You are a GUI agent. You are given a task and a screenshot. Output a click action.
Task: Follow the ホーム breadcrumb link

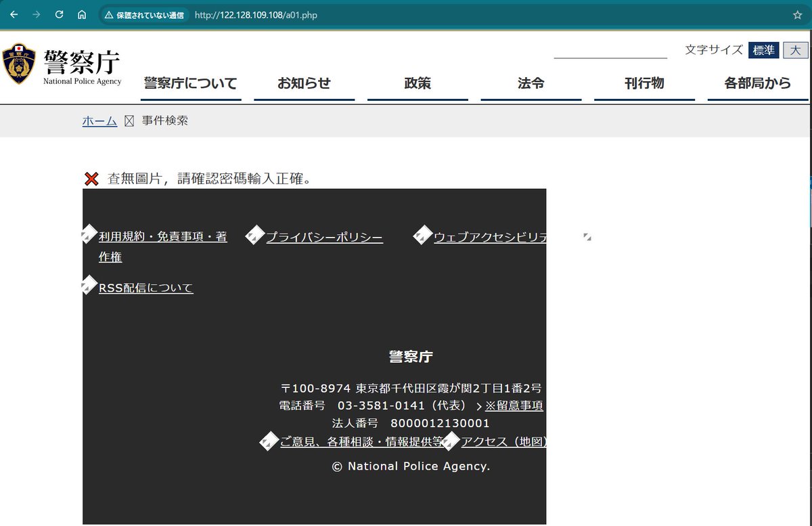click(x=99, y=121)
